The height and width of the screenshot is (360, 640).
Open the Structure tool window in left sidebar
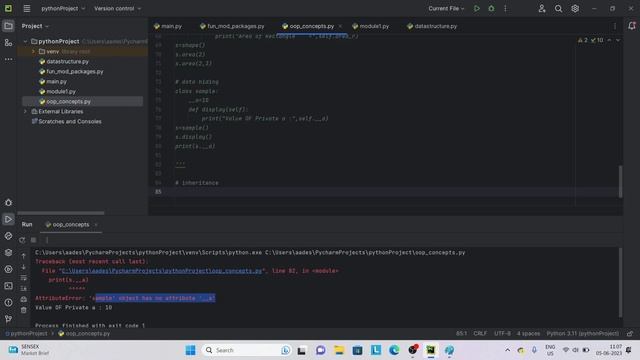pyautogui.click(x=8, y=42)
